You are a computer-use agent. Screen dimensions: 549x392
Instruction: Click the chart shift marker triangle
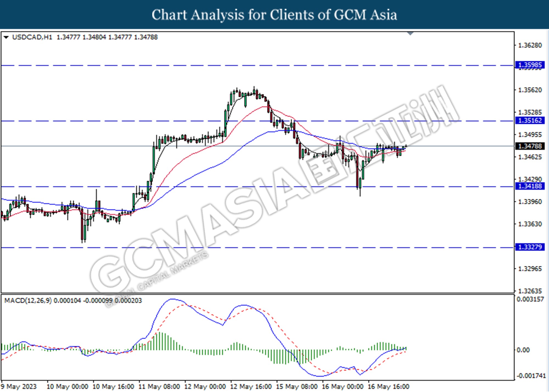point(410,33)
